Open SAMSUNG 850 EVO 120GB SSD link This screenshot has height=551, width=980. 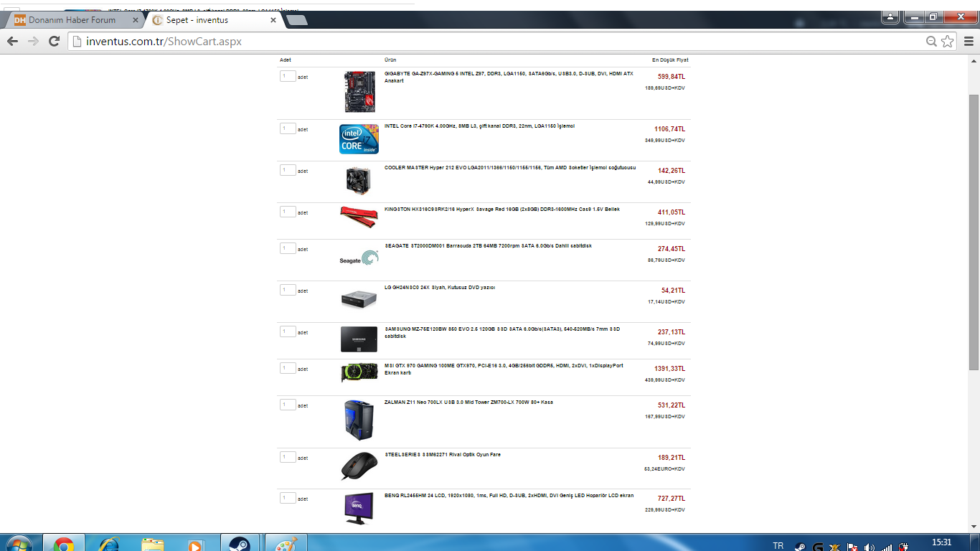(502, 332)
